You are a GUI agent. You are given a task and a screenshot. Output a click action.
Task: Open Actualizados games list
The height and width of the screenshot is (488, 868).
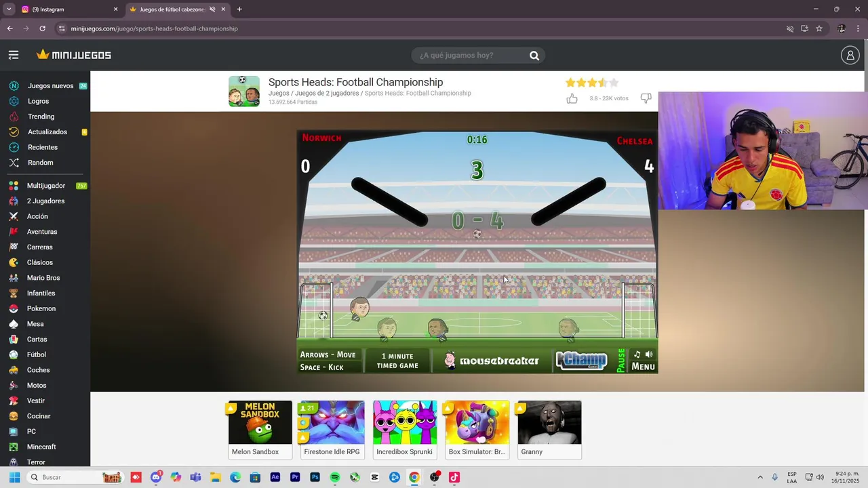[x=47, y=132]
